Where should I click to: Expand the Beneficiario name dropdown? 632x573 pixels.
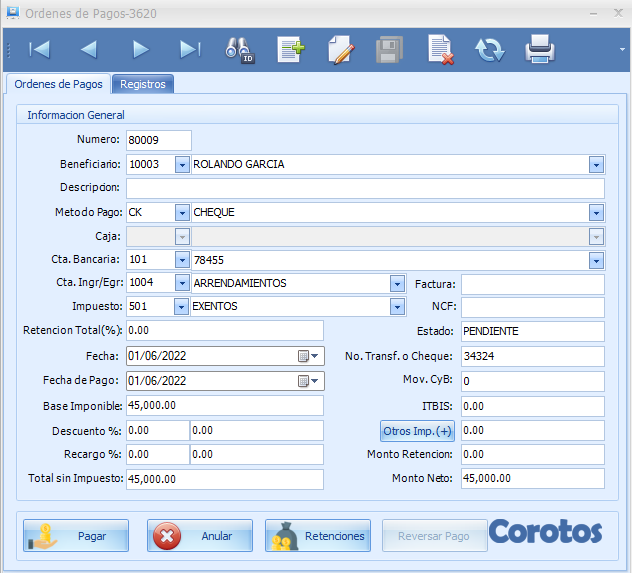point(596,165)
